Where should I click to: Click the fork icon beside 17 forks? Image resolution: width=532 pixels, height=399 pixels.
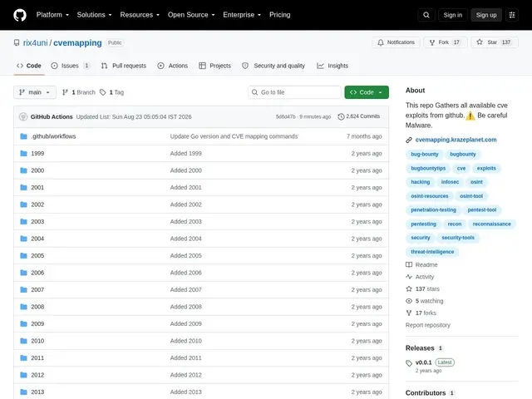coord(409,313)
